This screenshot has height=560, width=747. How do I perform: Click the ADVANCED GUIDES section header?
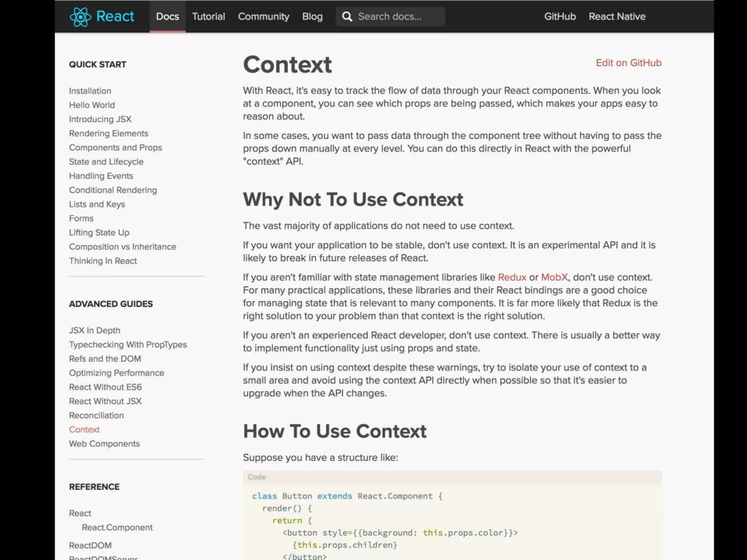coord(111,304)
